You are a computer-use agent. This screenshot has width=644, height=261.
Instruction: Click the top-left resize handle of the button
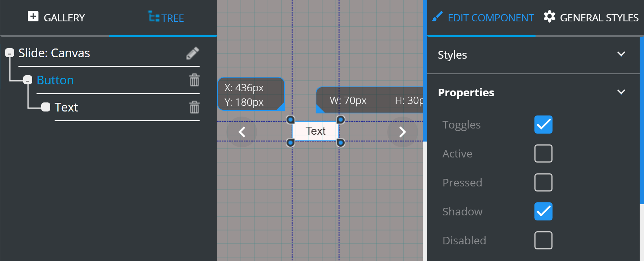[290, 120]
